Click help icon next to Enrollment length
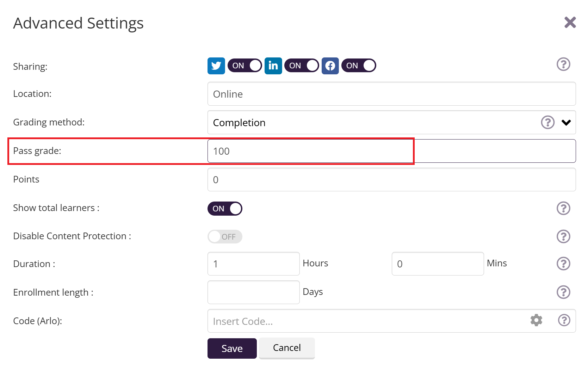Screen dimensions: 588x377 point(563,292)
